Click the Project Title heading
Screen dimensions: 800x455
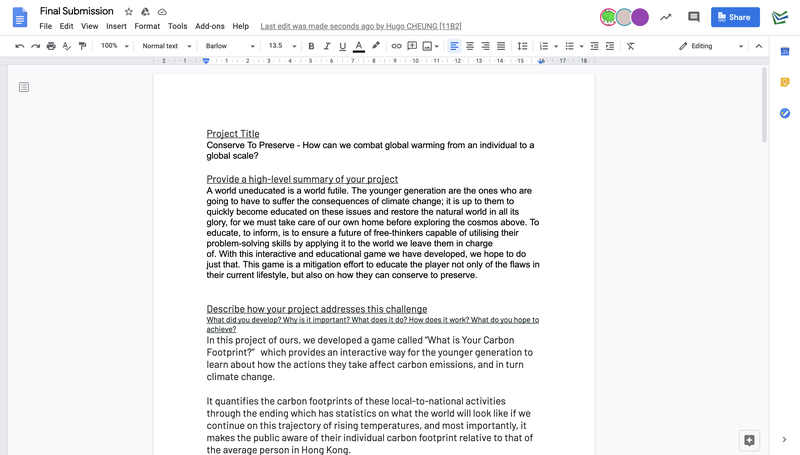[x=233, y=134]
